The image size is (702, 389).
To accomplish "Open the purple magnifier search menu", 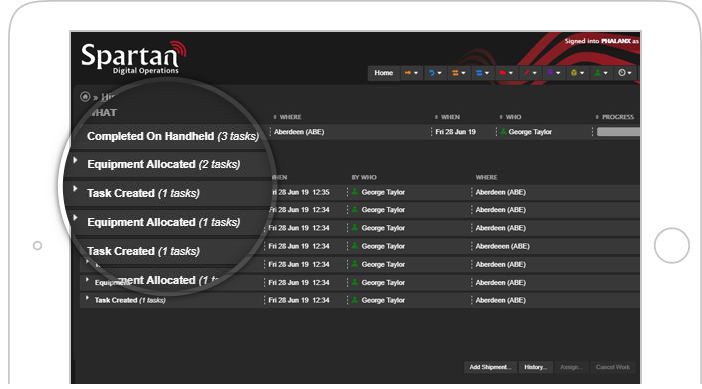I will click(554, 73).
